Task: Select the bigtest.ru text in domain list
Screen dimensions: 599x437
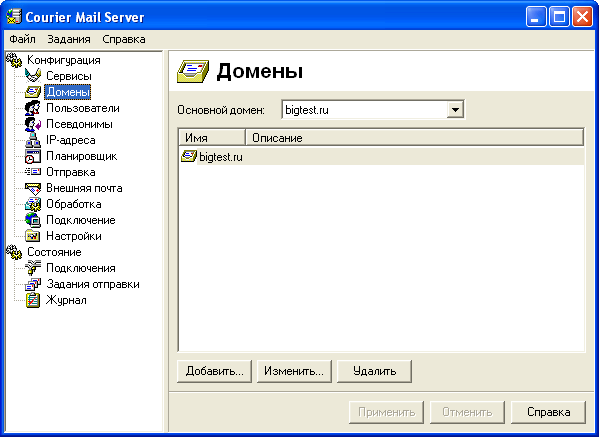Action: 221,157
